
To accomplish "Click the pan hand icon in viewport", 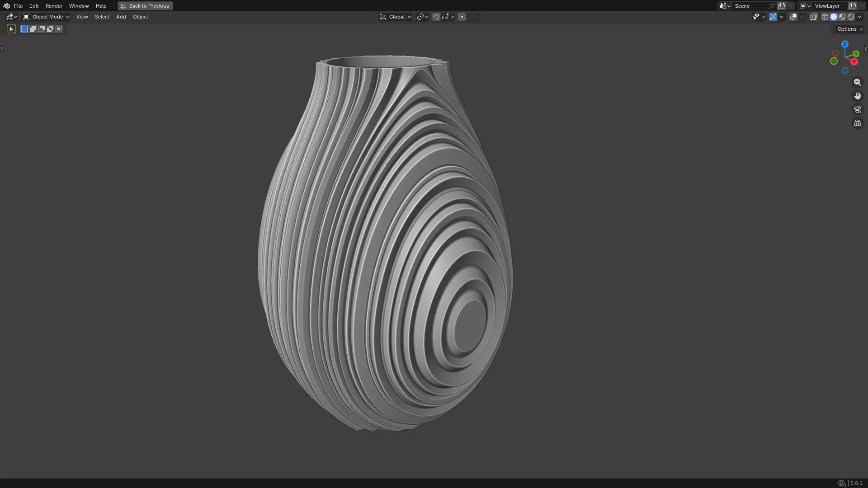I will click(857, 96).
